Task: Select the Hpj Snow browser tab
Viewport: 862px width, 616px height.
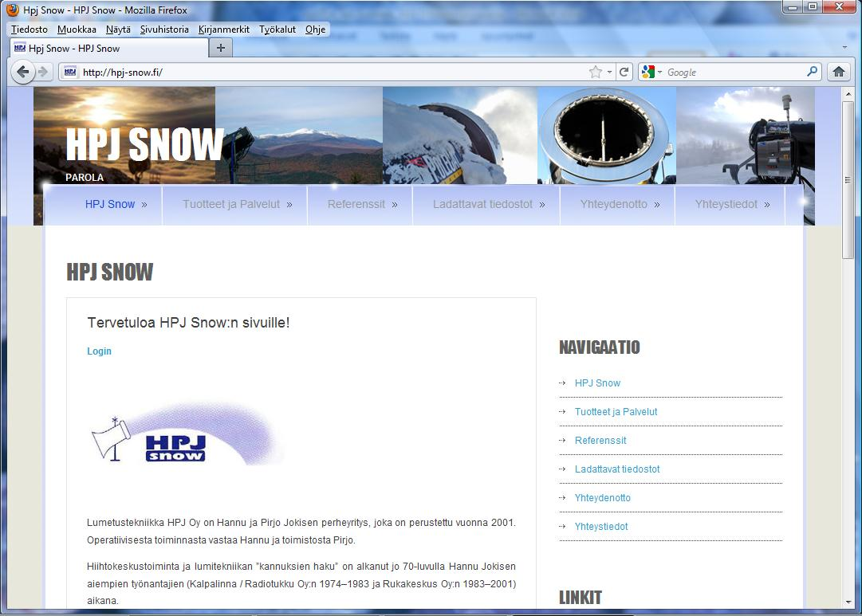Action: click(109, 49)
